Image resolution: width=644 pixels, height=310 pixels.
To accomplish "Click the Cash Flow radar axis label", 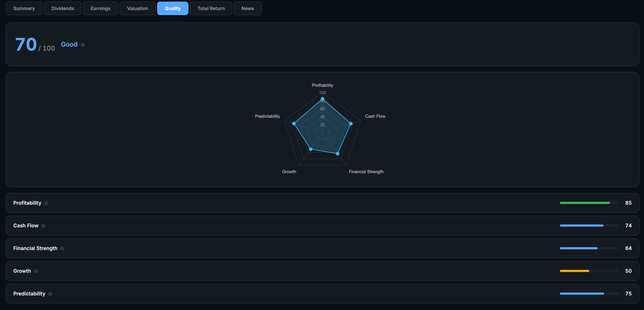I will coord(375,116).
